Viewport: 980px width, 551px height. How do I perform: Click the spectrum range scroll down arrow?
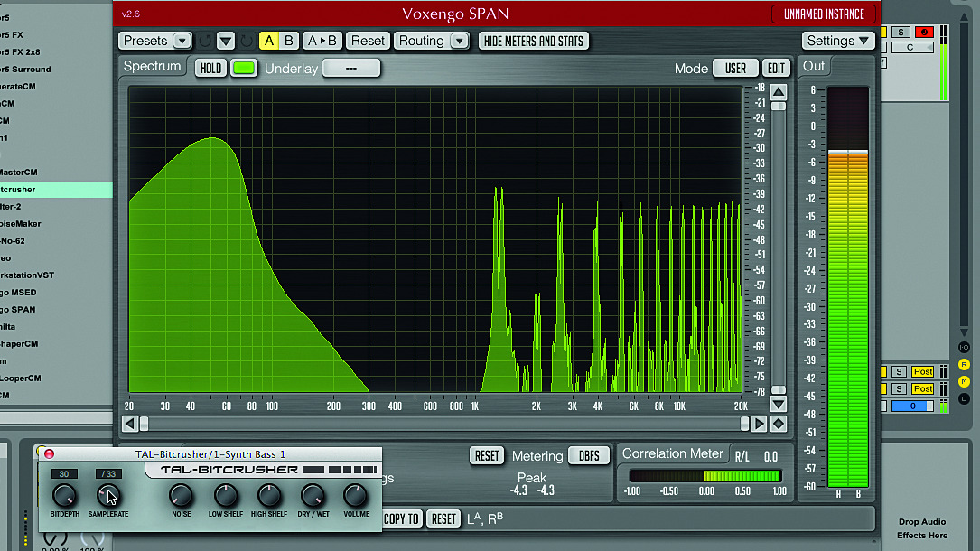coord(778,405)
